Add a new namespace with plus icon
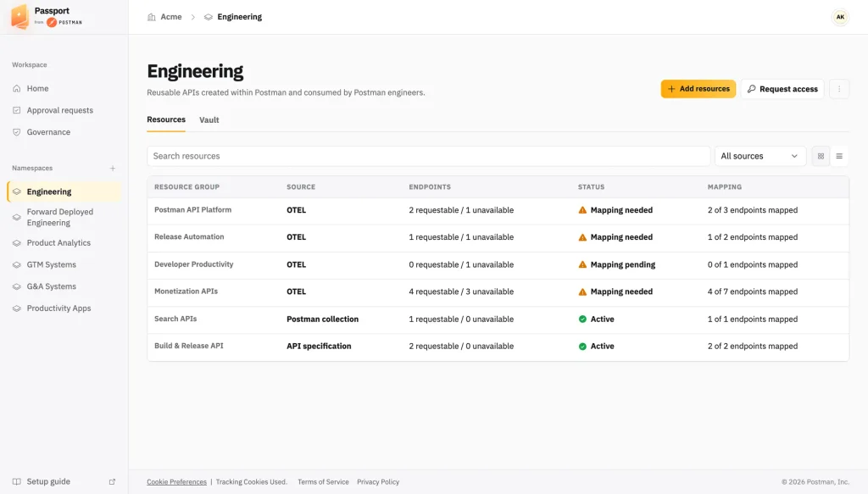 click(113, 168)
